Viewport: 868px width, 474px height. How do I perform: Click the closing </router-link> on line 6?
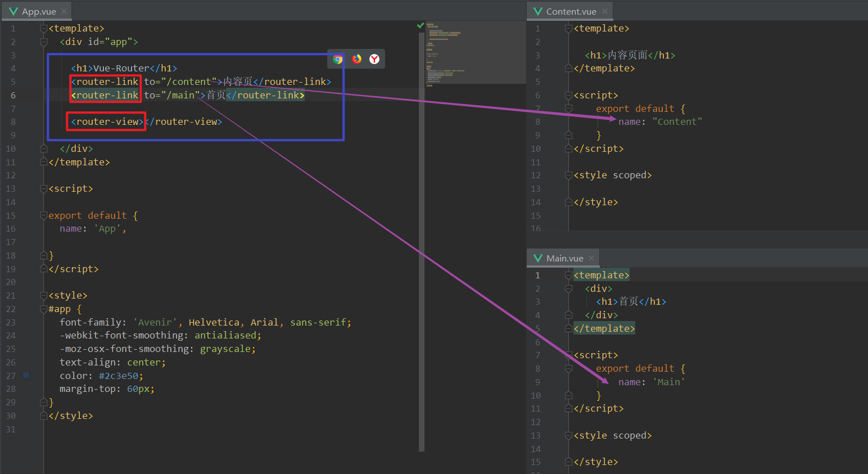pos(265,95)
